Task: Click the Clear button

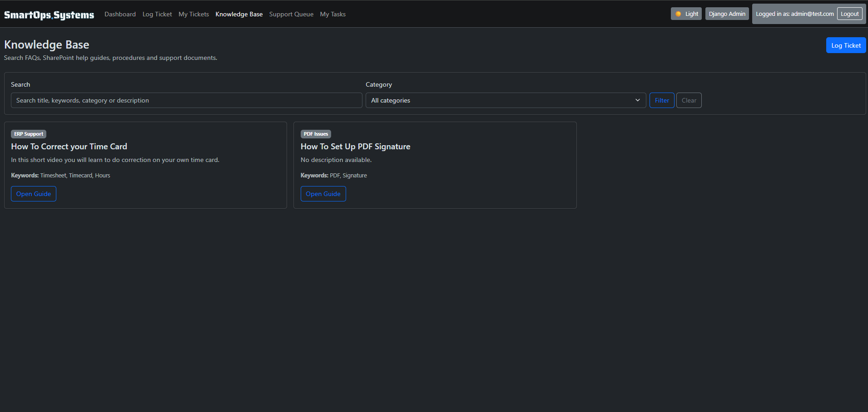Action: point(689,100)
